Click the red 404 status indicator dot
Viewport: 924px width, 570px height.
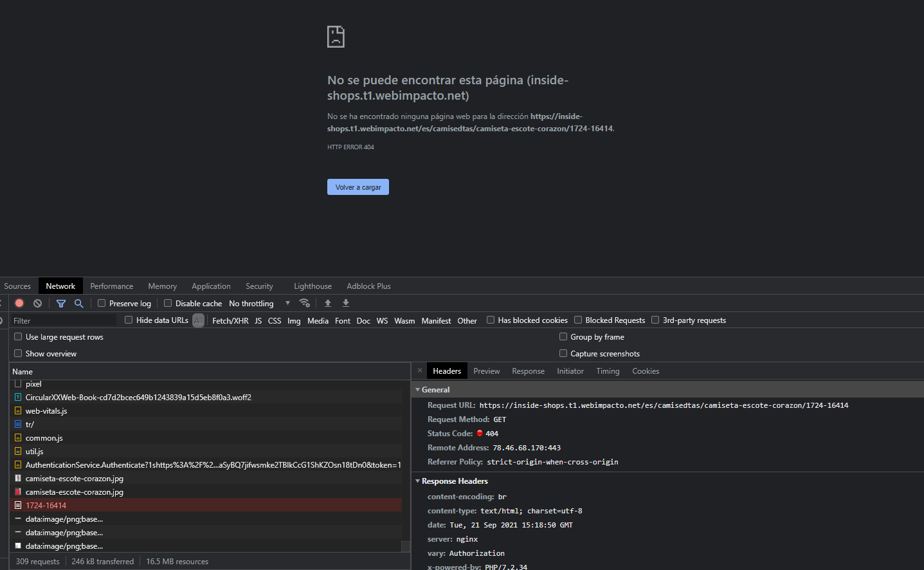point(480,433)
